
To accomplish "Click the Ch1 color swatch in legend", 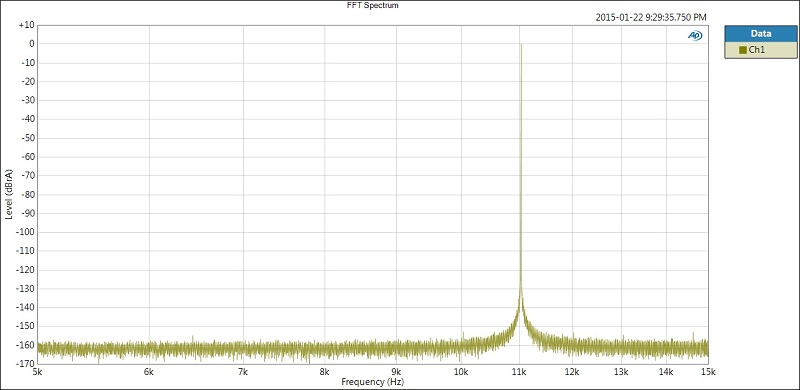I will pos(743,50).
